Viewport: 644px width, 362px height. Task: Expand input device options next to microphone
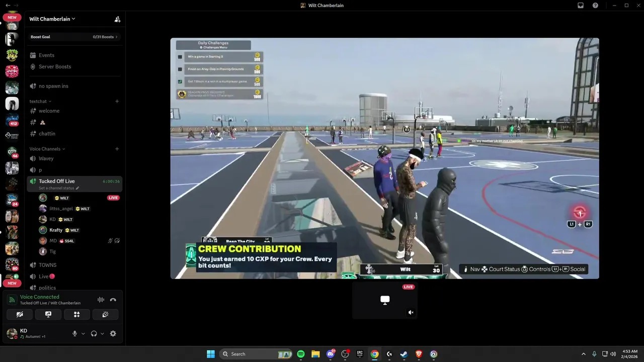[83, 333]
